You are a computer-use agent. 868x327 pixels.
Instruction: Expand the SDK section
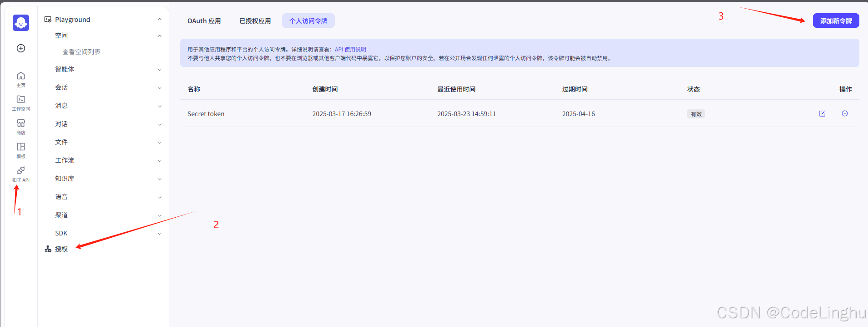point(160,234)
